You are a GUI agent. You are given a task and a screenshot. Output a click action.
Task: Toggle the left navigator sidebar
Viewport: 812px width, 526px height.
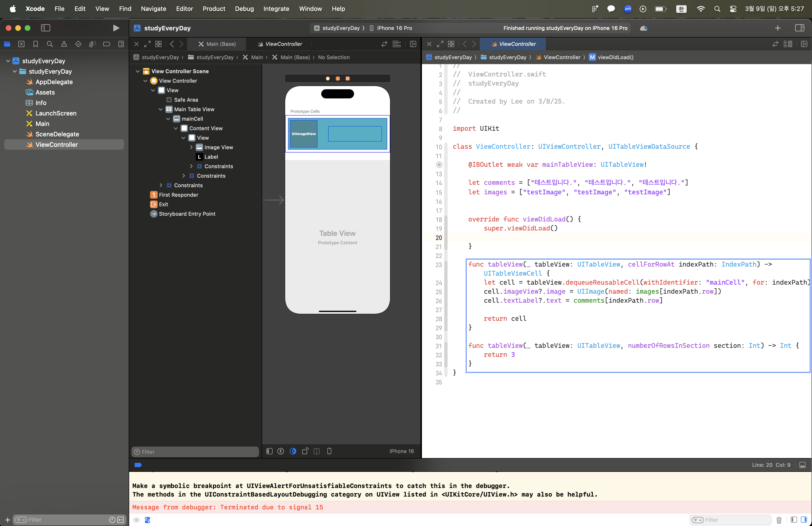click(45, 28)
